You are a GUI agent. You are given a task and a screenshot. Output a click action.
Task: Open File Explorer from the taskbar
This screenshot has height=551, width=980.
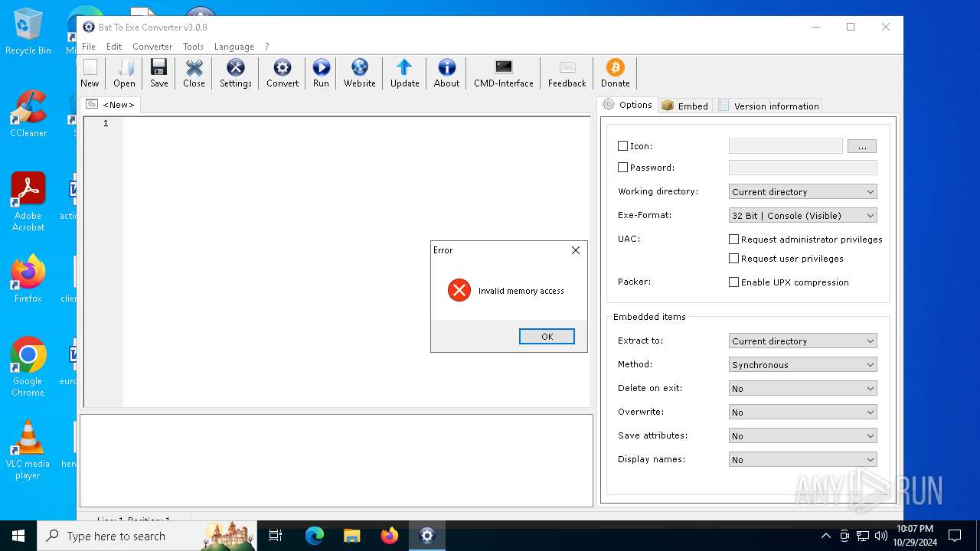(351, 536)
